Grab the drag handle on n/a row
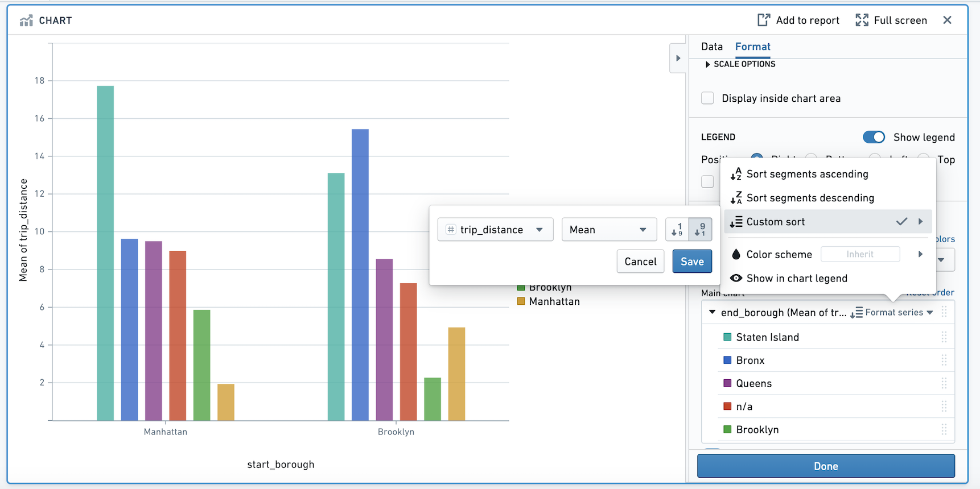 click(x=944, y=407)
